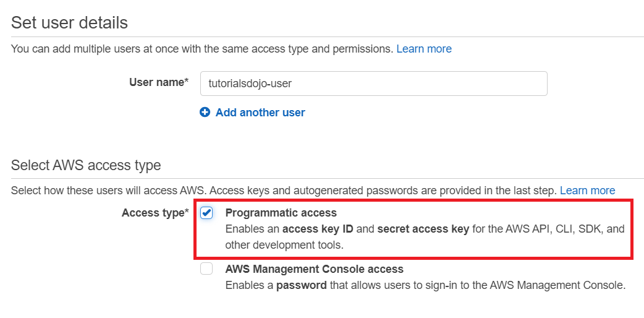
Task: Uncheck the Programmatic access checkbox
Action: (x=206, y=213)
